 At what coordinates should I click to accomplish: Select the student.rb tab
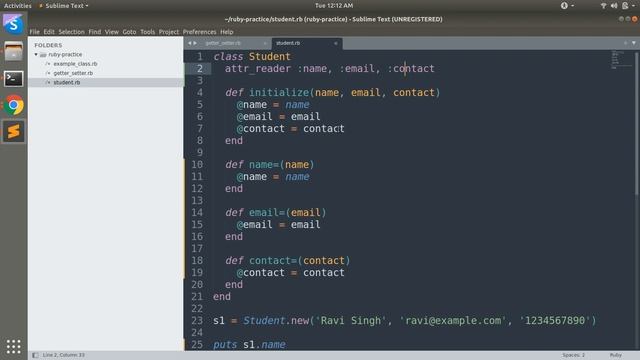coord(306,43)
